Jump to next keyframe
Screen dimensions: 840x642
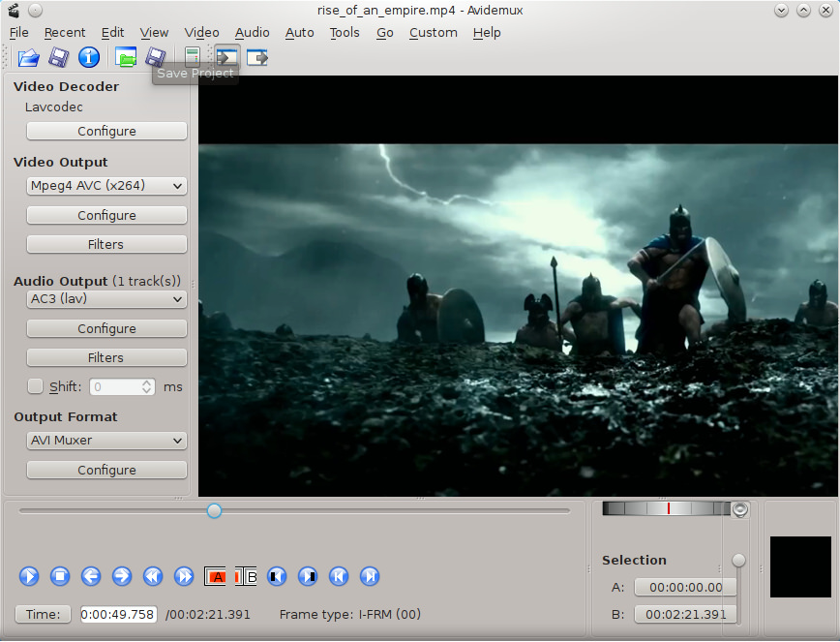pos(184,576)
